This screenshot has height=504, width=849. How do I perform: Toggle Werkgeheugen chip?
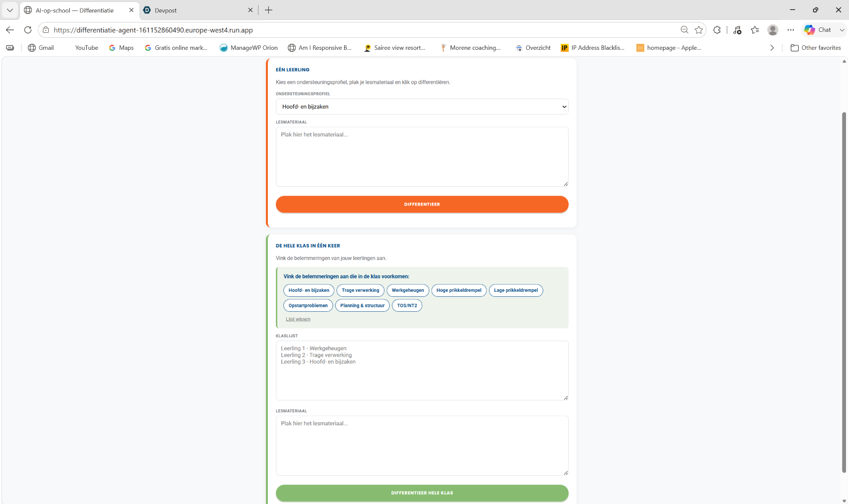tap(408, 290)
